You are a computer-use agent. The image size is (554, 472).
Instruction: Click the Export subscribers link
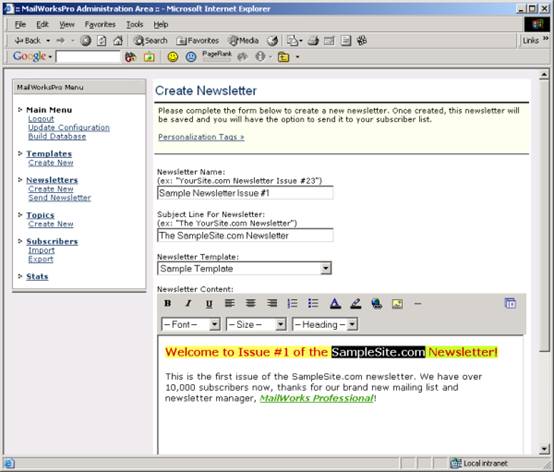pos(41,259)
